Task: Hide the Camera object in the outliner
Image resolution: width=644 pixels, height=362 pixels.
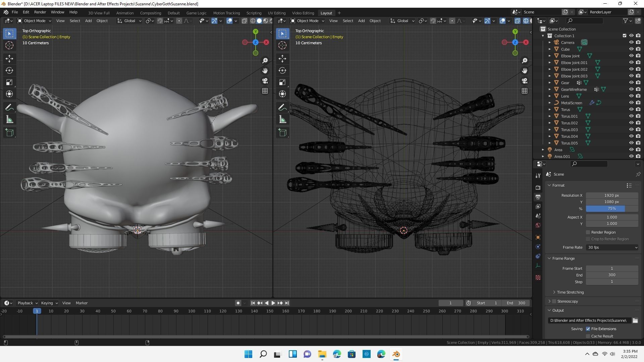Action: click(x=631, y=43)
